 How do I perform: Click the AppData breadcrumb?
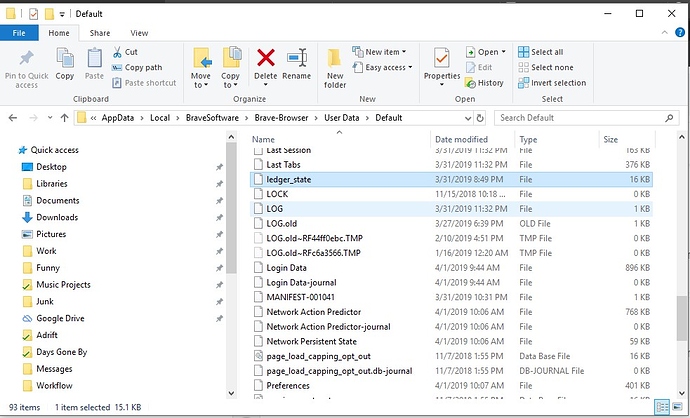[117, 118]
